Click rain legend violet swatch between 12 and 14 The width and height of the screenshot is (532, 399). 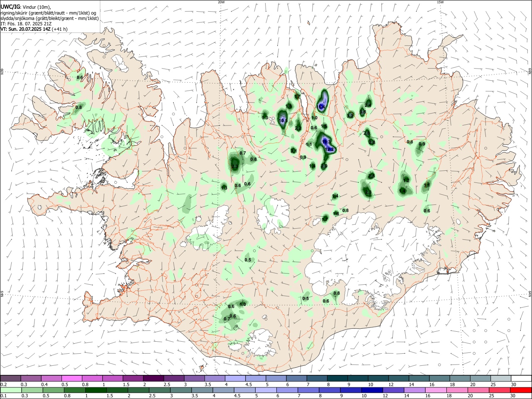coord(393,390)
